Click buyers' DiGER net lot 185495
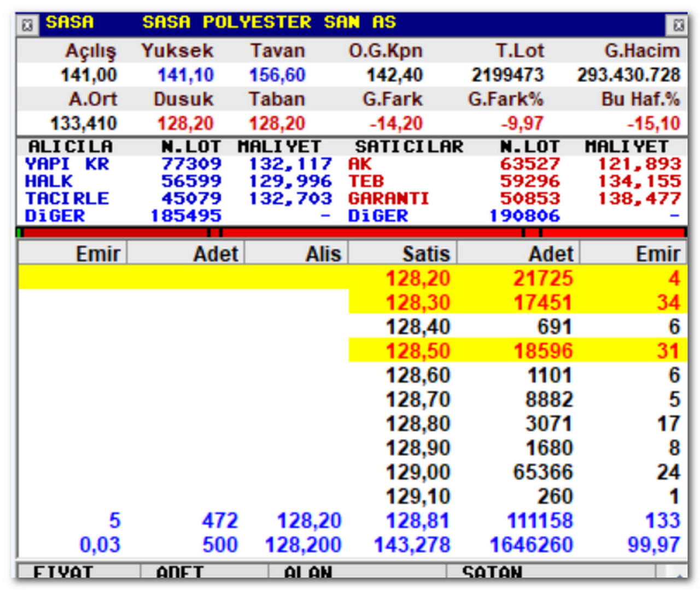The height and width of the screenshot is (590, 700). coord(186,216)
